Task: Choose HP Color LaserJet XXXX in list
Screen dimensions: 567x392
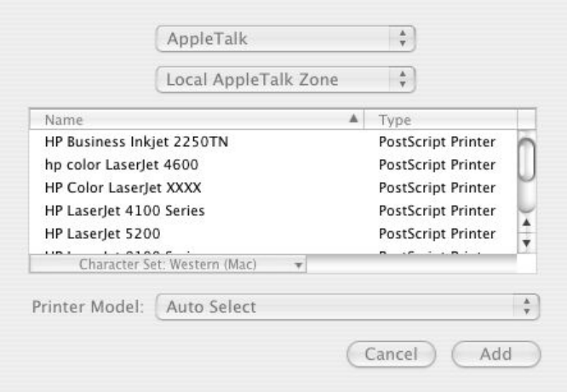Action: coord(123,186)
